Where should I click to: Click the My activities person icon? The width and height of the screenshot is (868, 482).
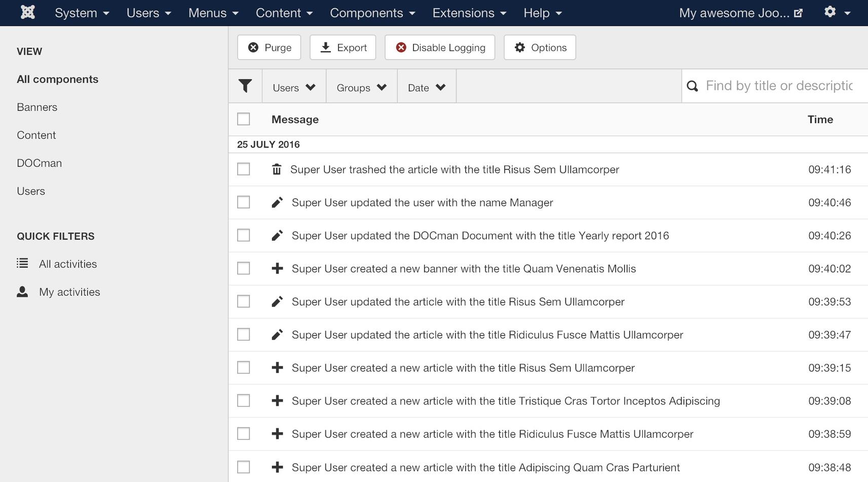coord(22,291)
